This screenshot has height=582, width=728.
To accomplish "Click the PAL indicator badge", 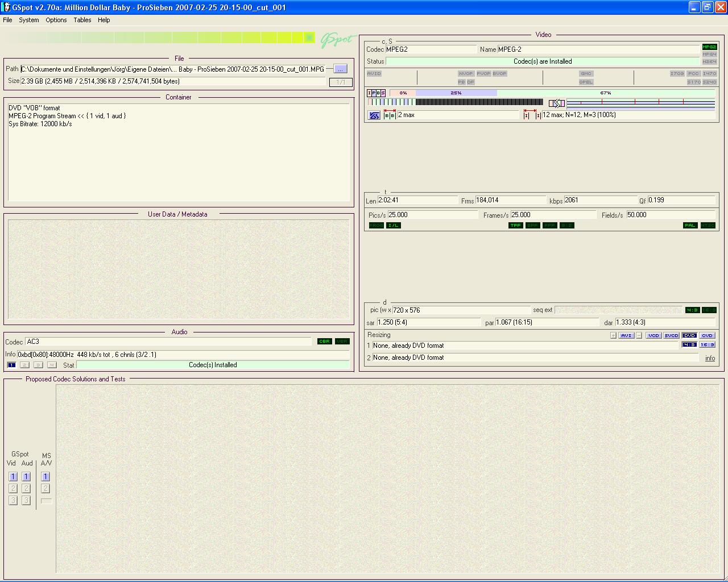I will pos(690,225).
